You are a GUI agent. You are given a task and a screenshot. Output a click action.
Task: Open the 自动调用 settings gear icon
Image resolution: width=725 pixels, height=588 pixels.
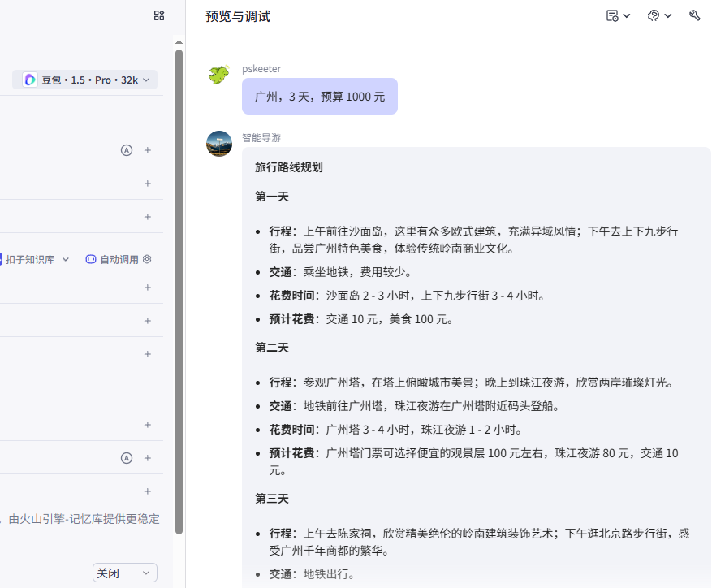coord(148,258)
